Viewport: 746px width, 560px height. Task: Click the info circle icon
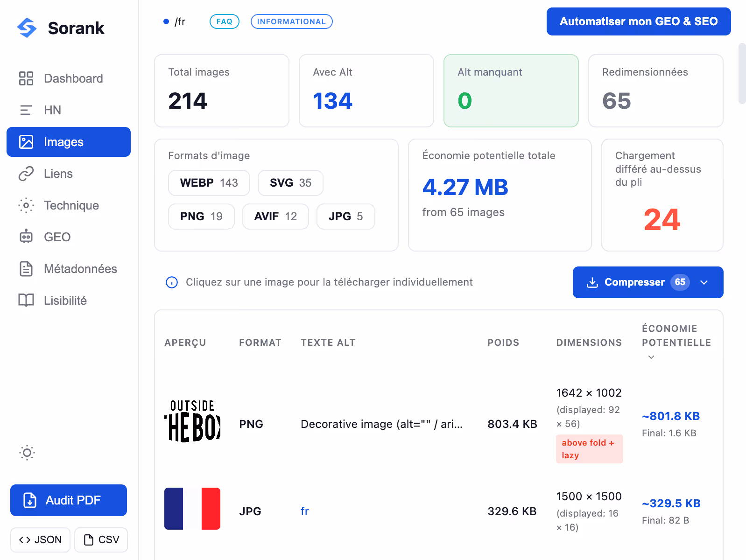pyautogui.click(x=172, y=282)
